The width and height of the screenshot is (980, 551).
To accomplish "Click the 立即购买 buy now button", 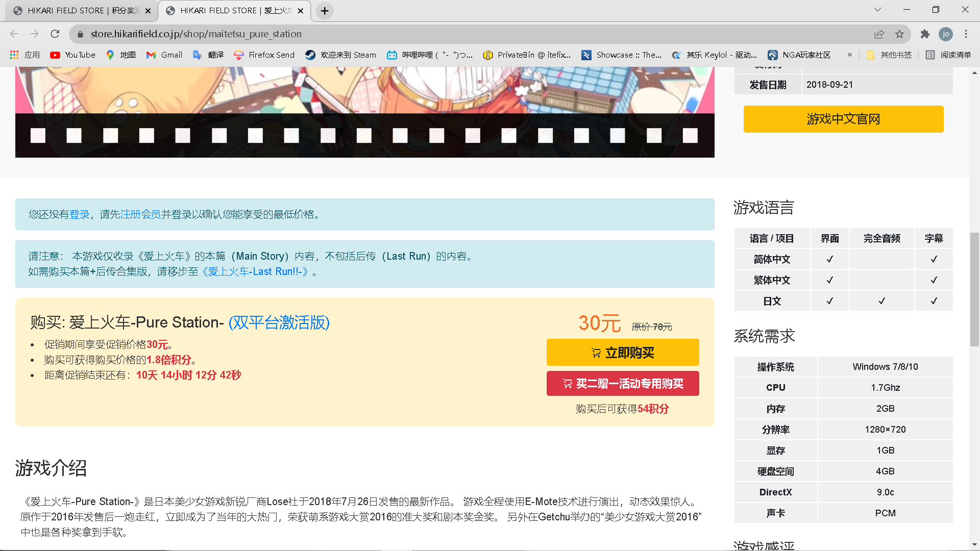I will [623, 353].
